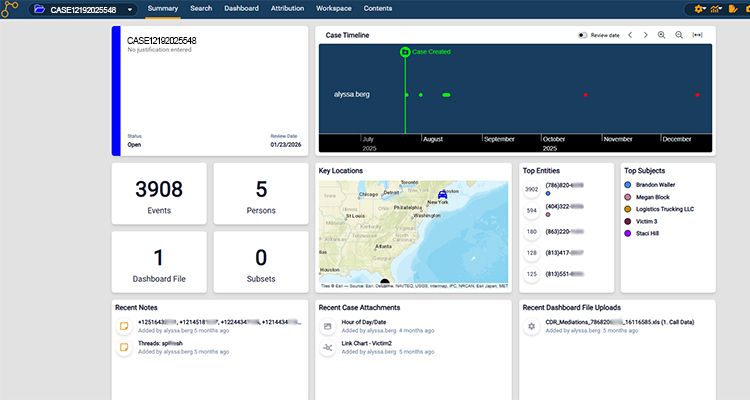The width and height of the screenshot is (750, 400).
Task: Switch to the Search tab
Action: (201, 8)
